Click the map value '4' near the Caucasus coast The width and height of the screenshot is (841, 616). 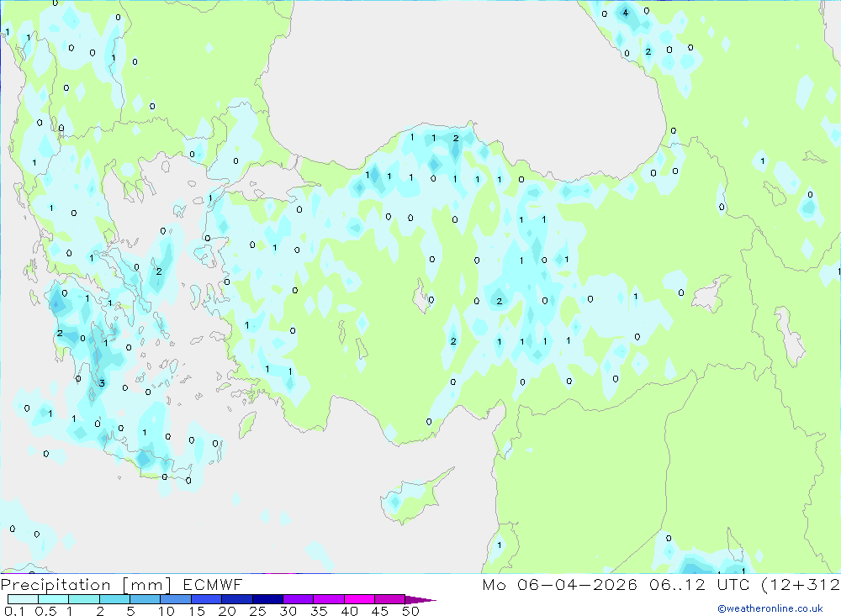tap(626, 13)
